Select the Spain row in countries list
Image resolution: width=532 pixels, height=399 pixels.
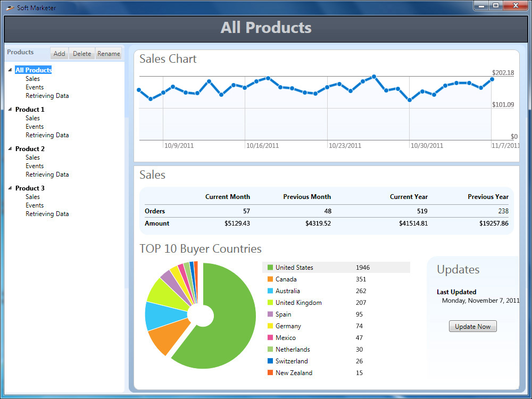pos(336,314)
